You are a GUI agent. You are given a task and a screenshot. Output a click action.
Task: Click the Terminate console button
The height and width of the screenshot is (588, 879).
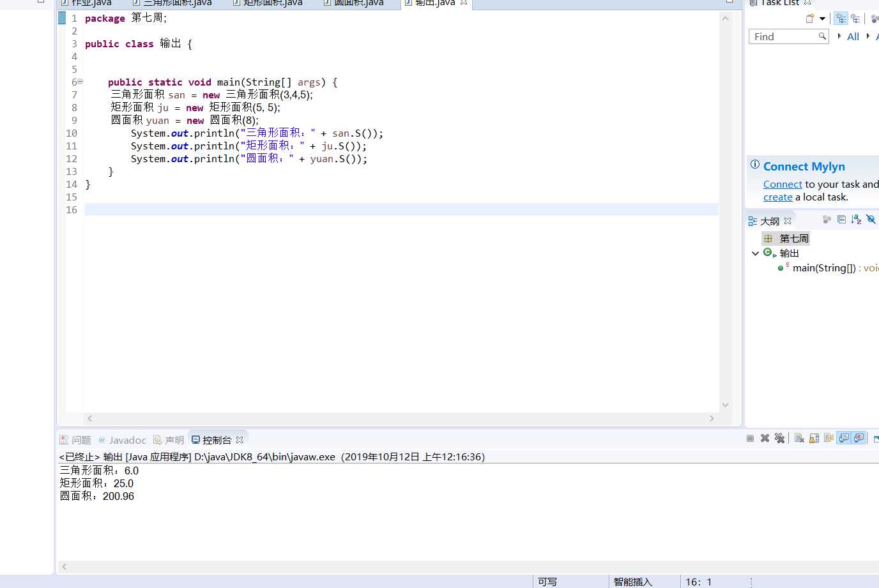750,438
